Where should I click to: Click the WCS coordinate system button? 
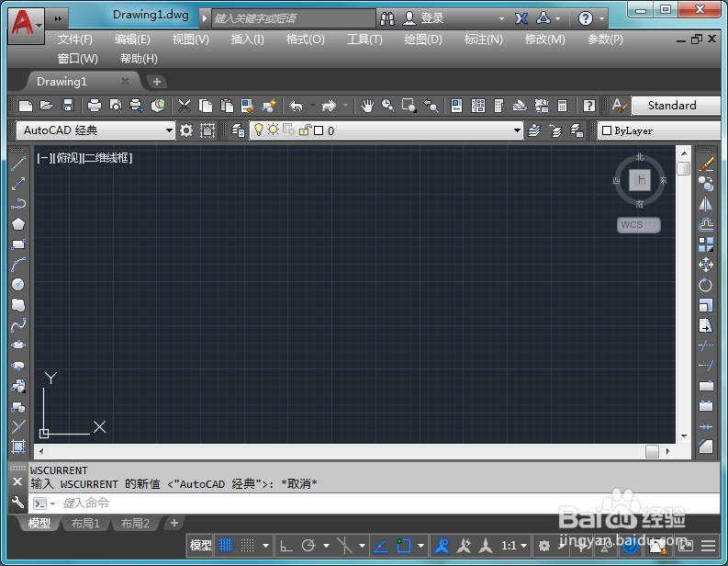click(x=638, y=224)
